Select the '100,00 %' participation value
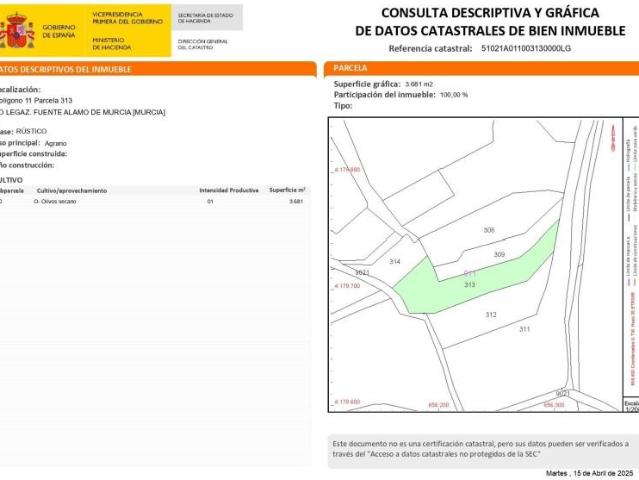 pos(454,95)
